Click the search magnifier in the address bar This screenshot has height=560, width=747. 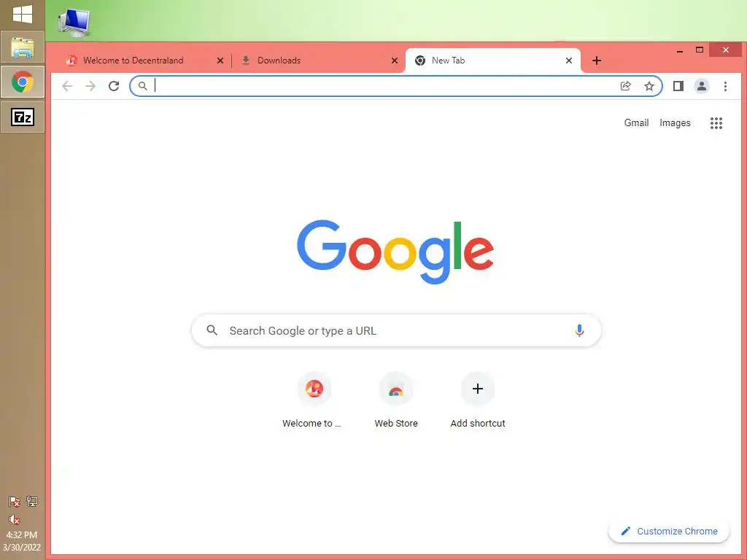[142, 86]
